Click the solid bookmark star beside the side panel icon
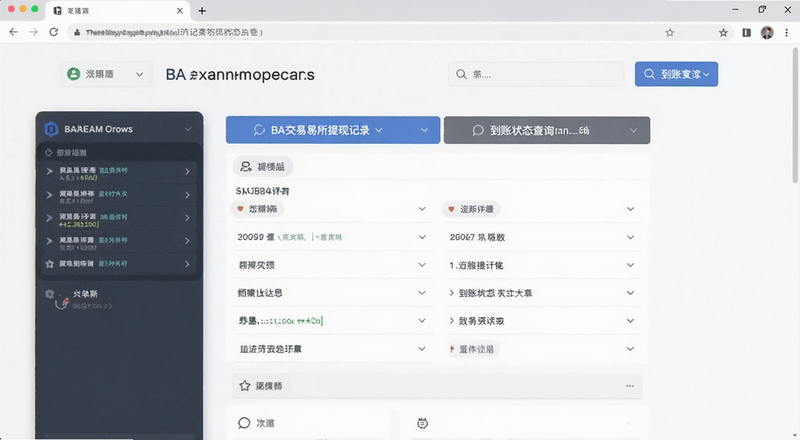 pos(723,33)
